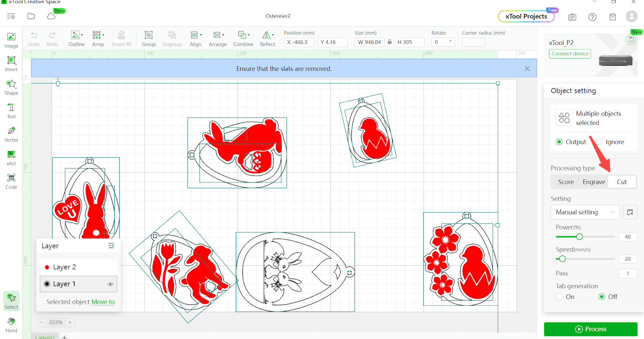Click the Move to link
Screen dimensions: 644x339
[x=103, y=302]
